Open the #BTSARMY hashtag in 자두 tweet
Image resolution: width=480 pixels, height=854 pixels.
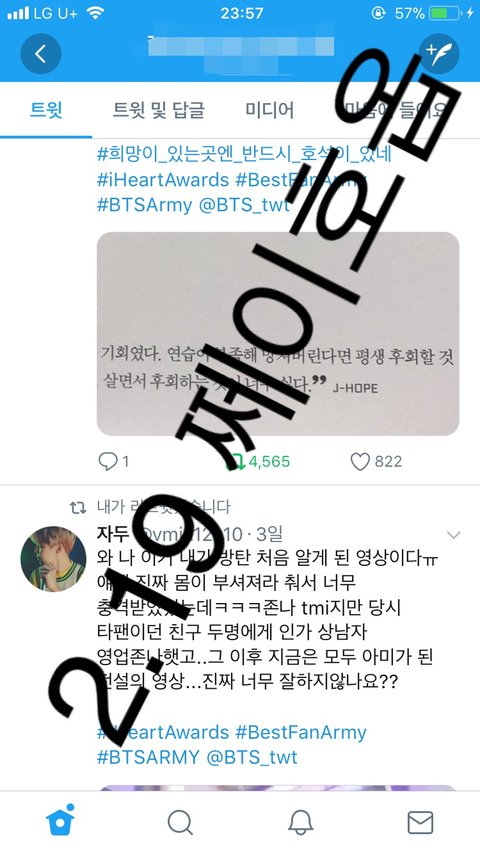(148, 757)
